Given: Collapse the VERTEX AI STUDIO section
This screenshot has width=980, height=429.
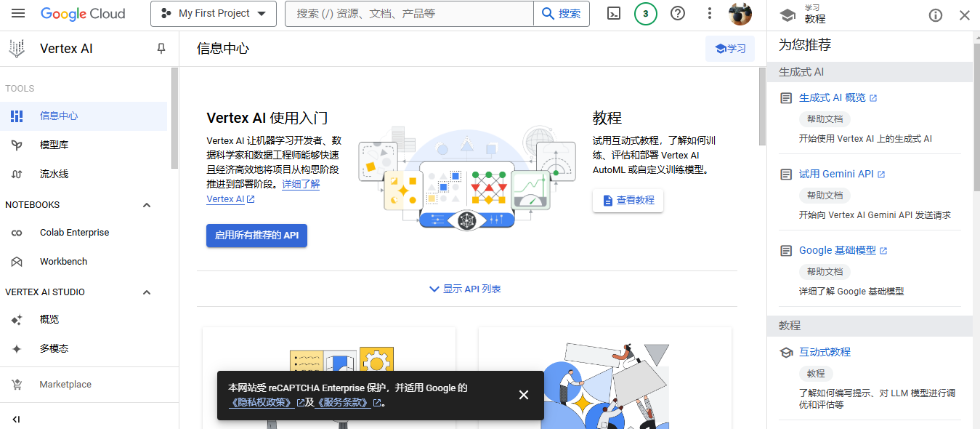Looking at the screenshot, I should coord(147,292).
